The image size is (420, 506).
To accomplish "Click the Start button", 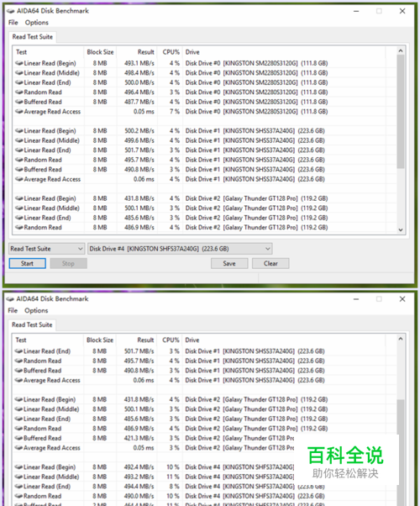I will (28, 263).
